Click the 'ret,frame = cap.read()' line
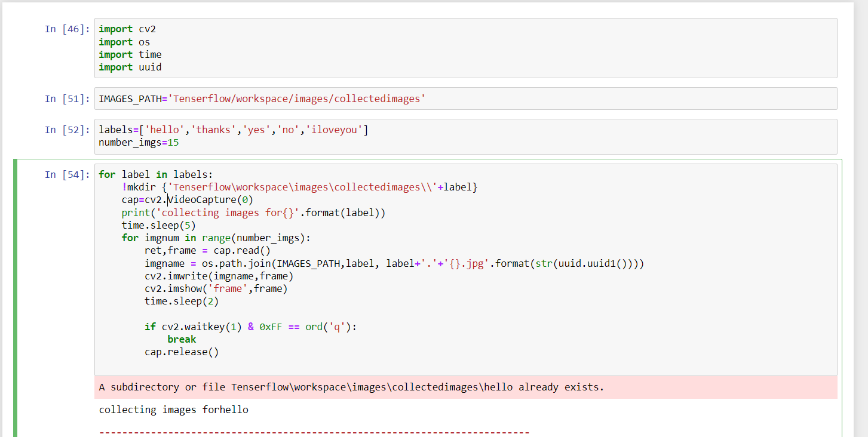 tap(208, 251)
